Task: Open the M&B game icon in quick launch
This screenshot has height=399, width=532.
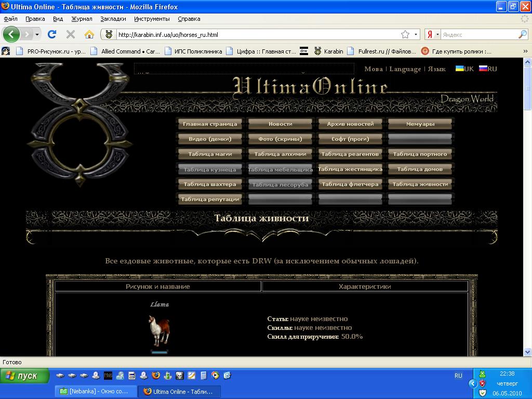Action: point(108,376)
